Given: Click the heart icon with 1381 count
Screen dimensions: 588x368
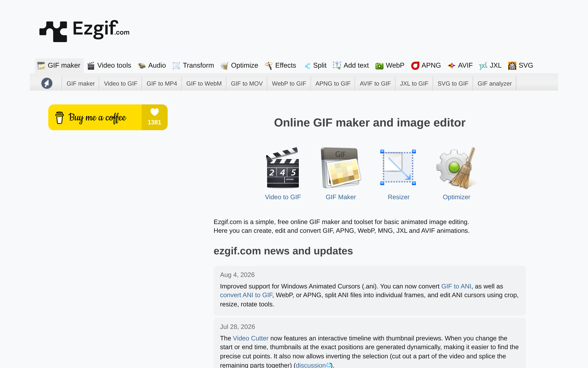Looking at the screenshot, I should (x=155, y=112).
